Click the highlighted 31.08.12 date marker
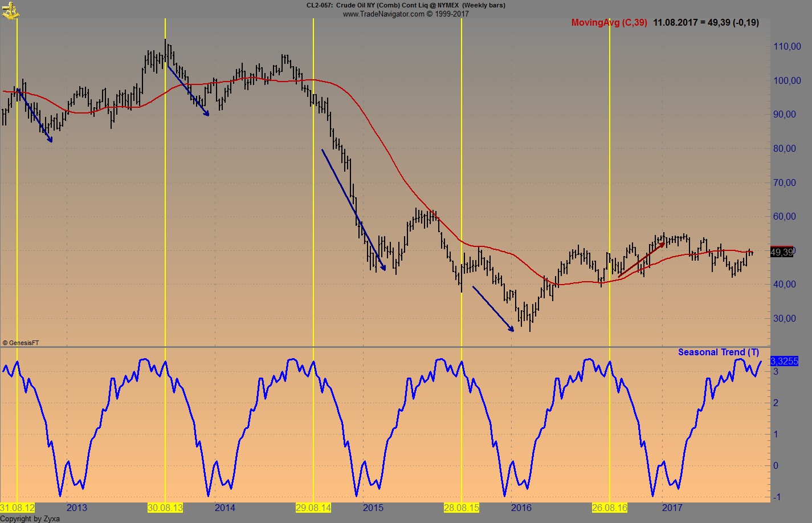 pyautogui.click(x=17, y=508)
